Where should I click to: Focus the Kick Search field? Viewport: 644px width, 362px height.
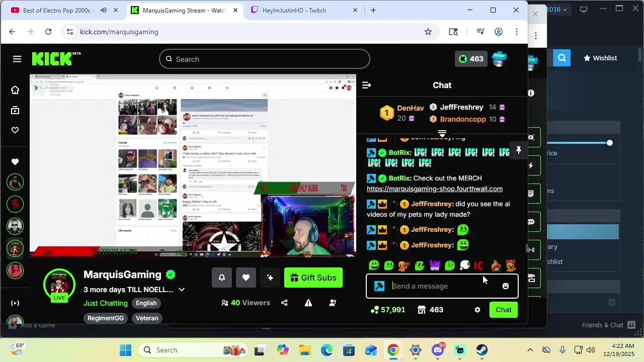pos(265,59)
